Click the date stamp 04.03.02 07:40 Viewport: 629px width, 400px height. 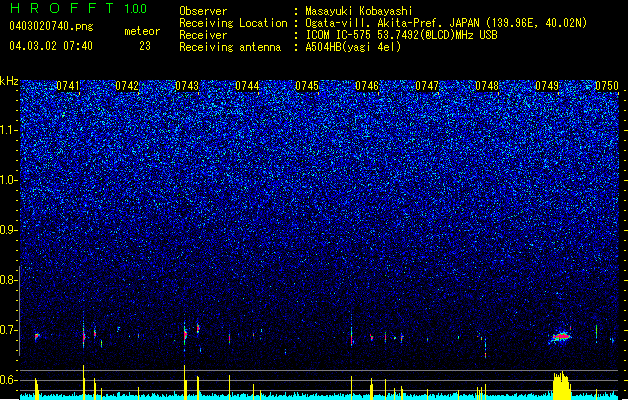click(x=51, y=46)
